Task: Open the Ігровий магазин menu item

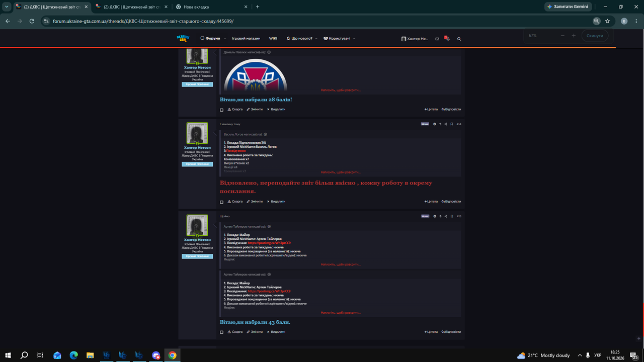Action: point(246,38)
